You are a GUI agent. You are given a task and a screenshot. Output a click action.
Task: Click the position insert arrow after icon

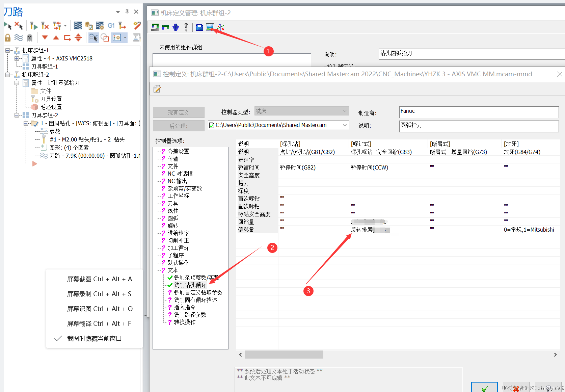tap(68, 37)
